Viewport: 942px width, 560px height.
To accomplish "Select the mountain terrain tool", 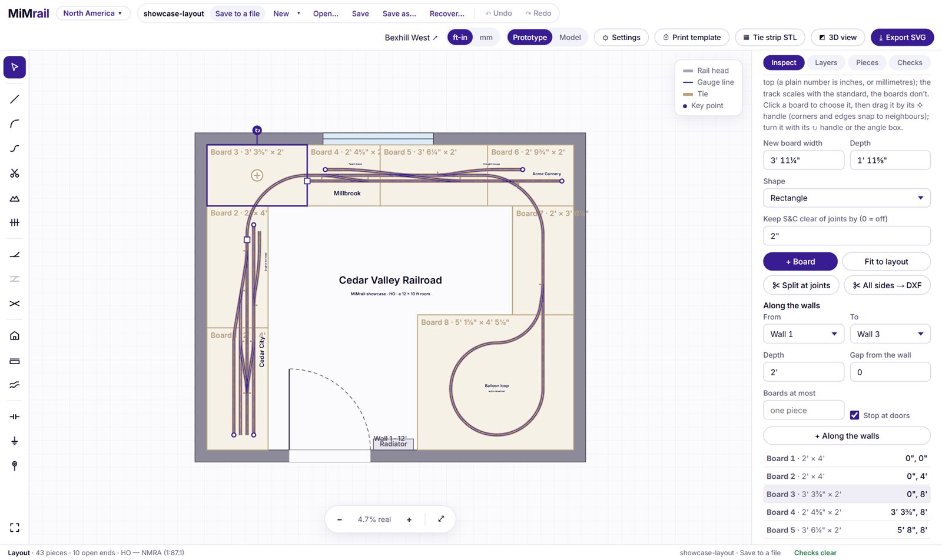I will click(15, 198).
